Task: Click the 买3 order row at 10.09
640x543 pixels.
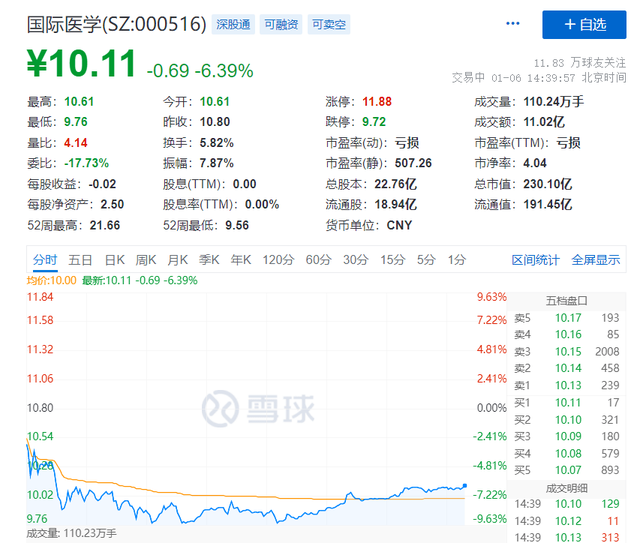Action: (x=567, y=436)
